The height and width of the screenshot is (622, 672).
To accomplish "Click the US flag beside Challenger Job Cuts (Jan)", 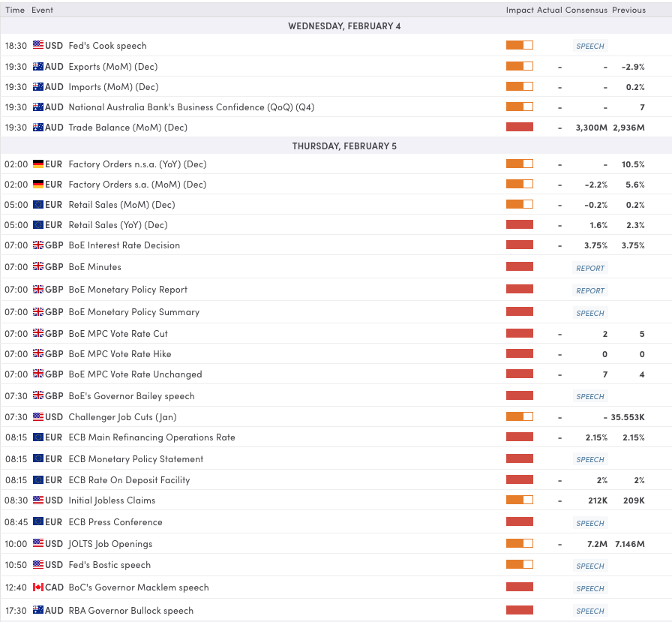I will pos(38,416).
